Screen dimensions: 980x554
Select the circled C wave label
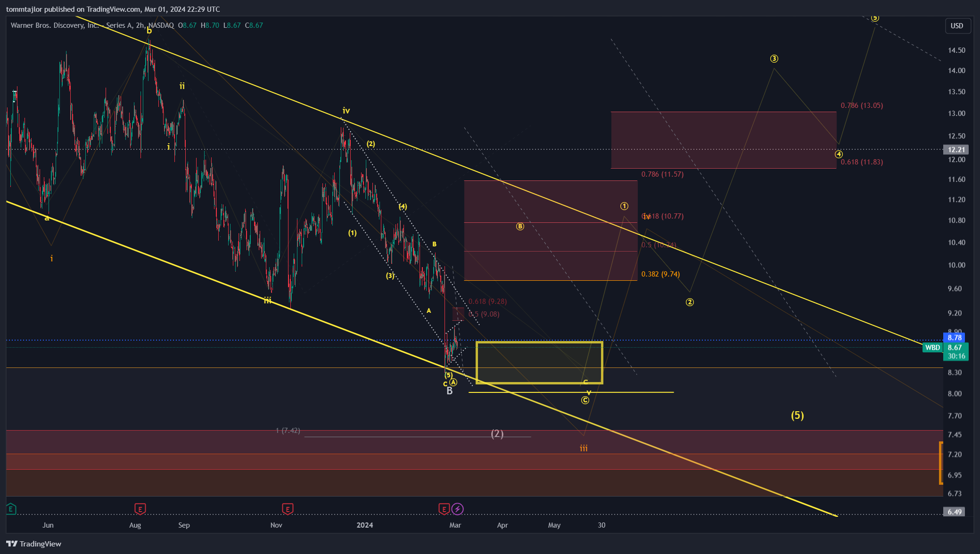click(585, 400)
